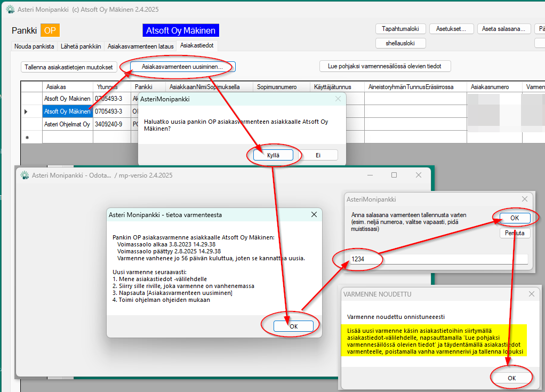Image resolution: width=545 pixels, height=392 pixels.
Task: Click Lue pohjaksi varmennesäilössä olevien tiedot
Action: pos(385,66)
